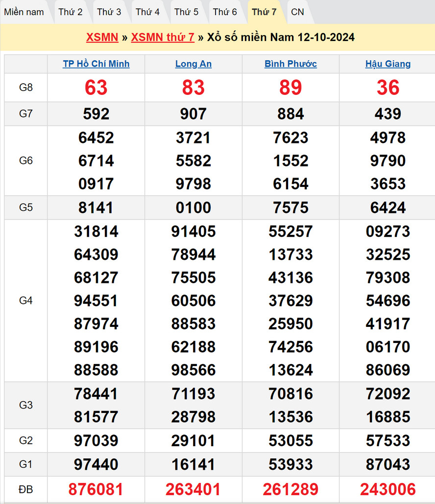
Task: Select the G7 result 907
Action: point(193,114)
